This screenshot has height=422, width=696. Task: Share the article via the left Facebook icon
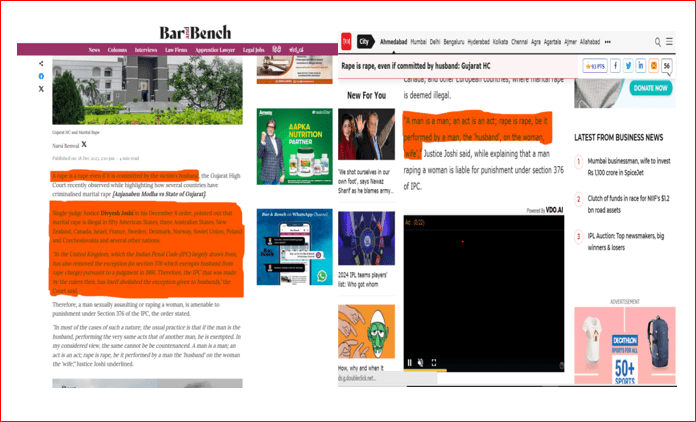(41, 76)
